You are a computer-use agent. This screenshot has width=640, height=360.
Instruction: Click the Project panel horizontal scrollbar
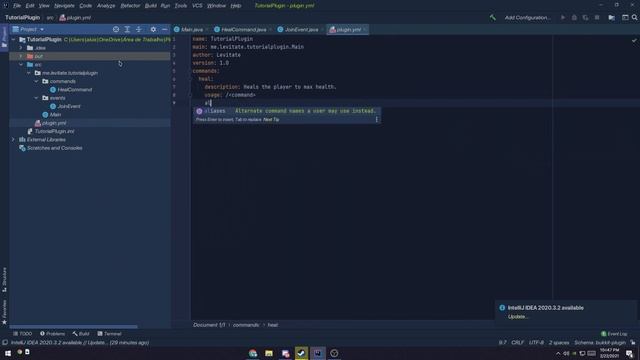pyautogui.click(x=73, y=327)
